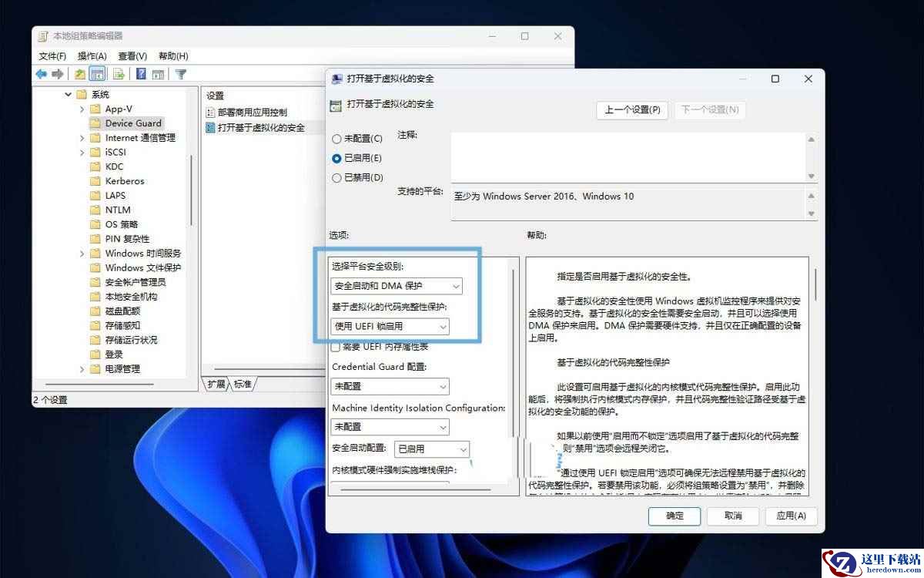The width and height of the screenshot is (924, 578).
Task: Expand the Windows 时间服务 node chevron
Action: [x=82, y=254]
